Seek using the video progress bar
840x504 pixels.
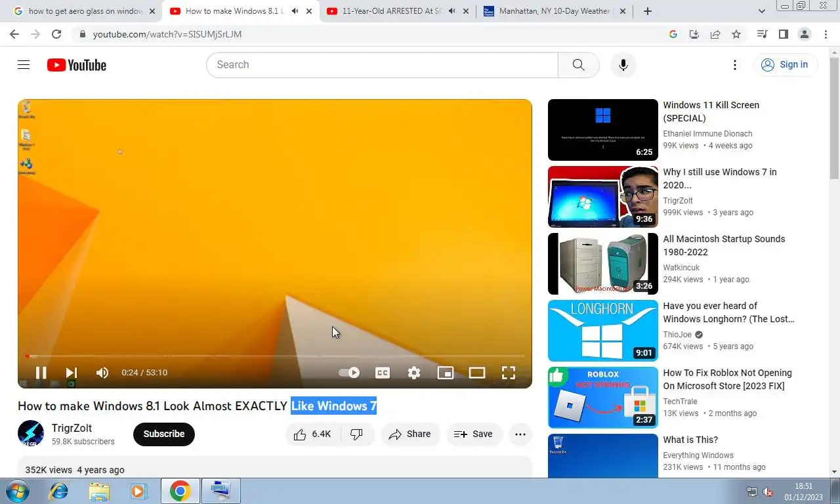click(275, 356)
